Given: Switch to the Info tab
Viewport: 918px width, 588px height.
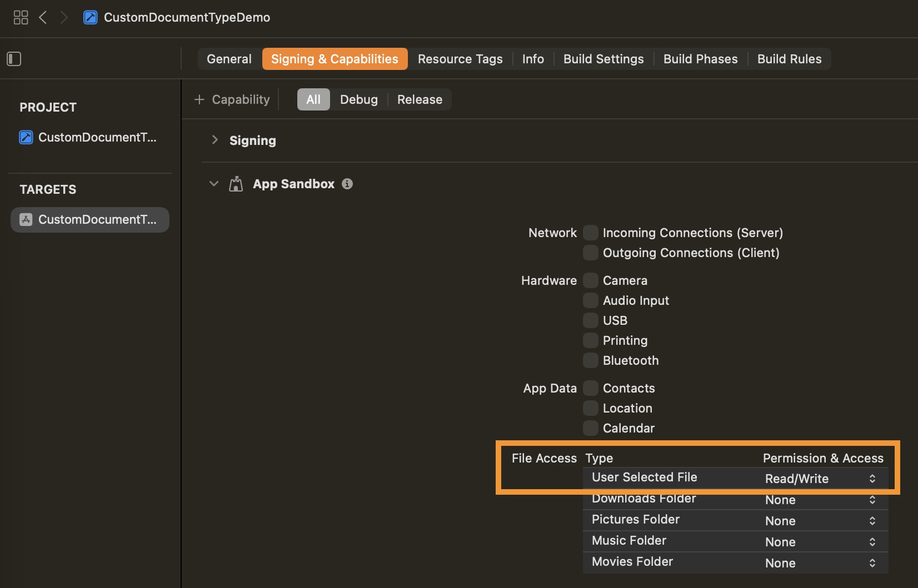Looking at the screenshot, I should coord(533,59).
